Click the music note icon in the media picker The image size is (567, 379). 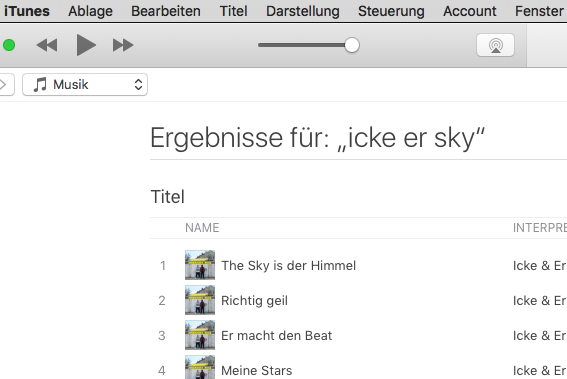pos(40,85)
